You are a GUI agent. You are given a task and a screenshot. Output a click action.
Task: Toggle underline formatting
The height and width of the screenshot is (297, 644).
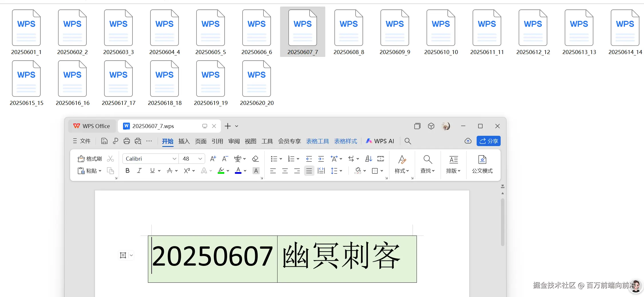(x=152, y=171)
